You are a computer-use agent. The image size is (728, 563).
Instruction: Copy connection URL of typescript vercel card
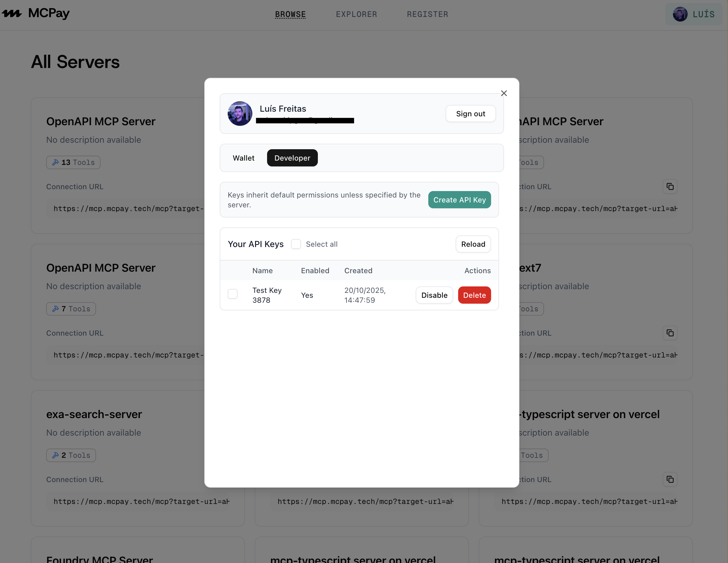pos(670,479)
